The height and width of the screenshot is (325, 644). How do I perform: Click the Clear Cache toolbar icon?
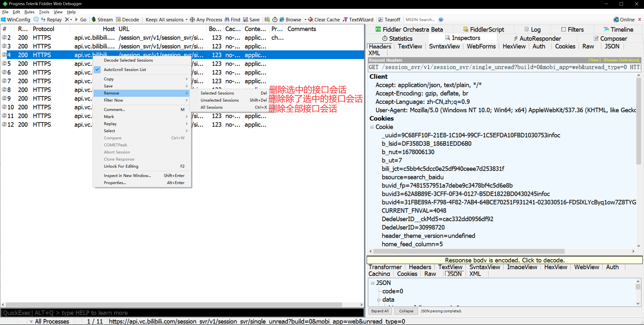tap(311, 20)
